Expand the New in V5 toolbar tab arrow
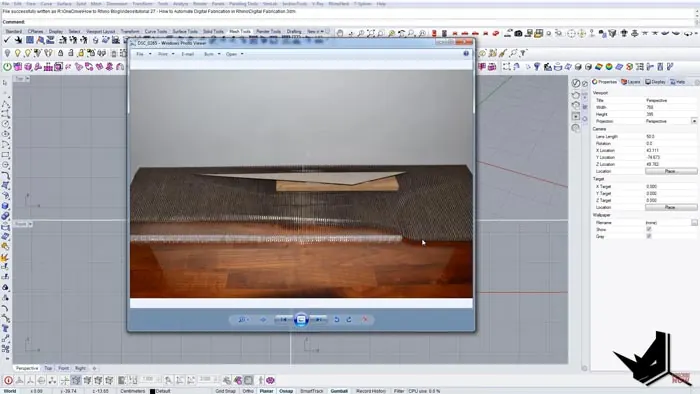Screen dimensions: 700x394 pyautogui.click(x=322, y=31)
